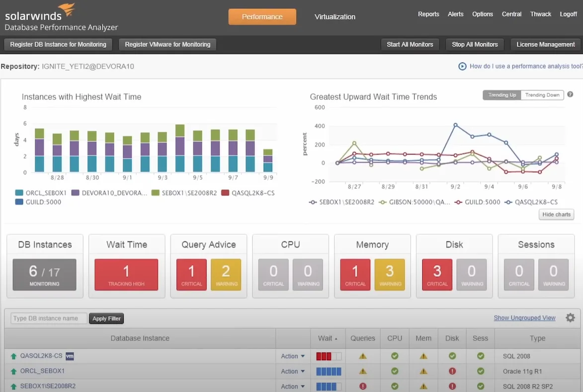Click the play icon before the performance analysis help link
Screen dimensions: 583x392
click(x=462, y=66)
